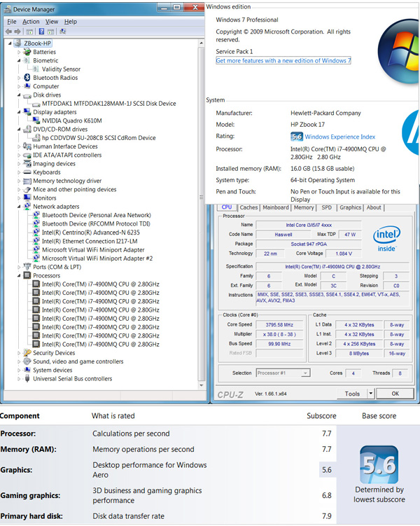Screen dimensions: 420x526
Task: Click the Intel Ethernet Connection I217-LM icon
Action: (36, 241)
